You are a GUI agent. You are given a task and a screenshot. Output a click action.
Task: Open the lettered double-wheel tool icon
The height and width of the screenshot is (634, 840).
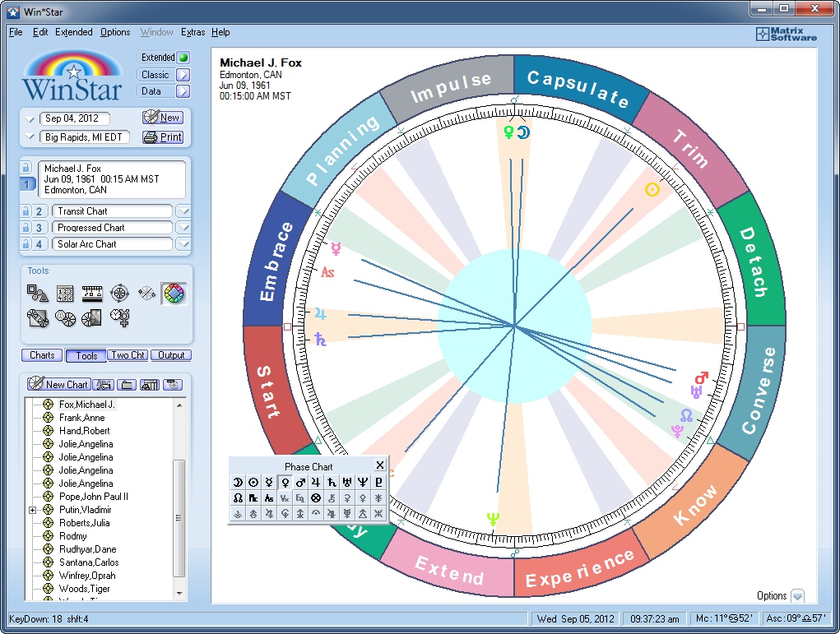point(65,318)
